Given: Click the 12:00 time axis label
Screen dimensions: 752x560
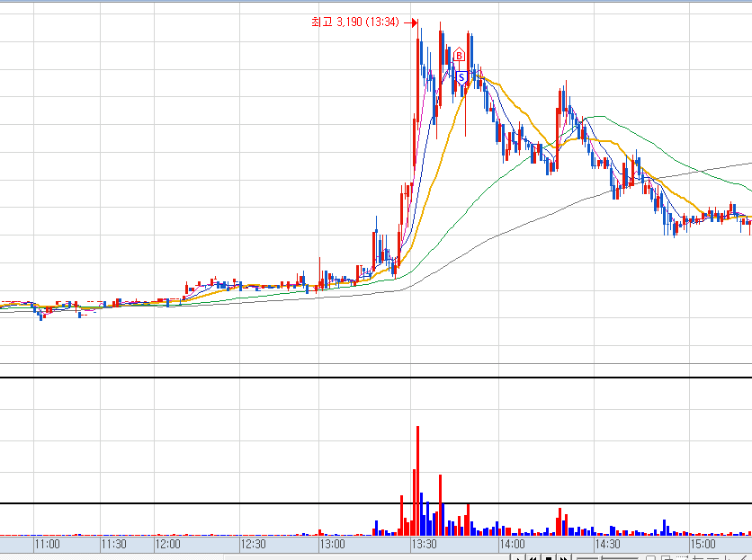Looking at the screenshot, I should 168,544.
